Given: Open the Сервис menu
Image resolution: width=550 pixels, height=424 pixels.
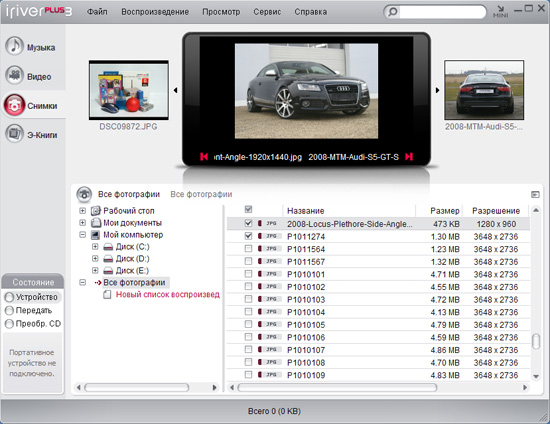Looking at the screenshot, I should click(x=267, y=12).
